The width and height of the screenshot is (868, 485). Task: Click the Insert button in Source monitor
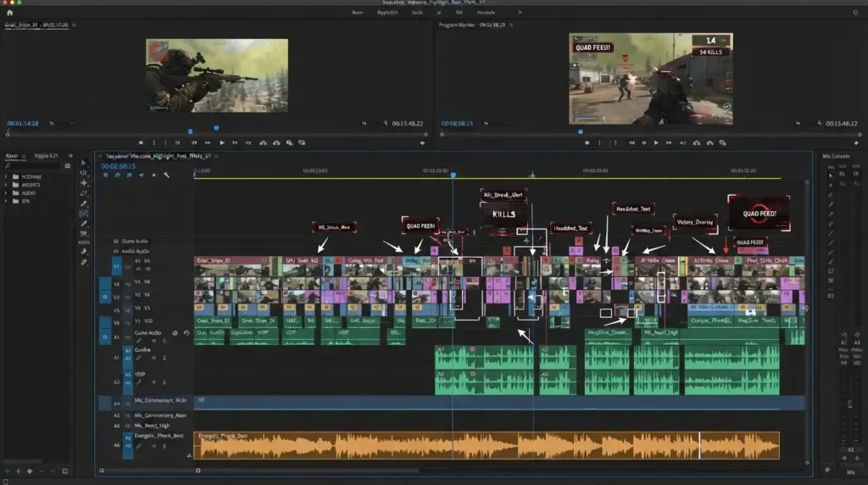pos(263,142)
